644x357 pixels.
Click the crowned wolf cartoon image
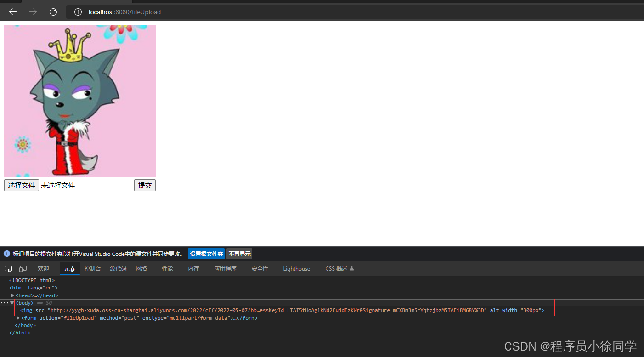[x=80, y=101]
